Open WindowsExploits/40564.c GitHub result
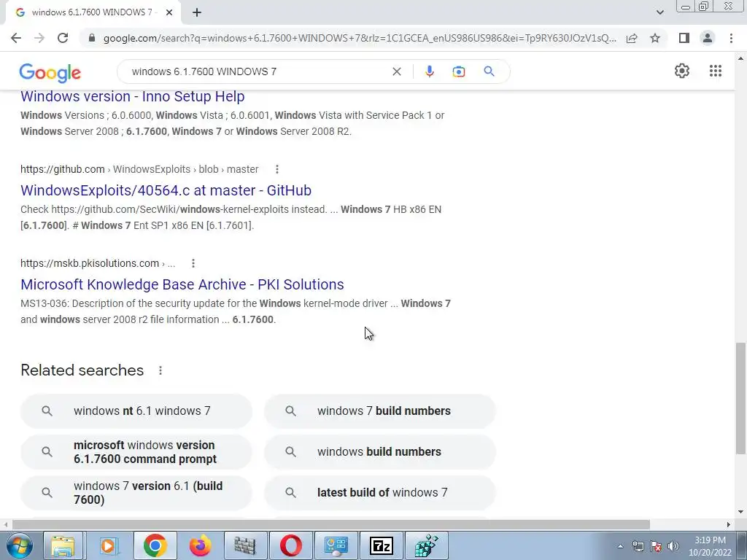The height and width of the screenshot is (560, 747). 166,190
